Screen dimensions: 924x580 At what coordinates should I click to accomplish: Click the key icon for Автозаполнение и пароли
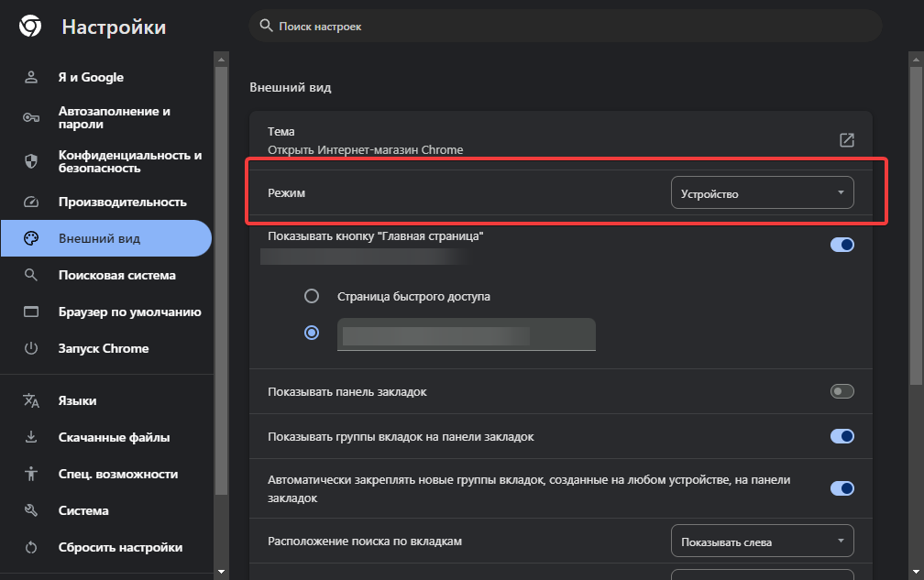(30, 118)
